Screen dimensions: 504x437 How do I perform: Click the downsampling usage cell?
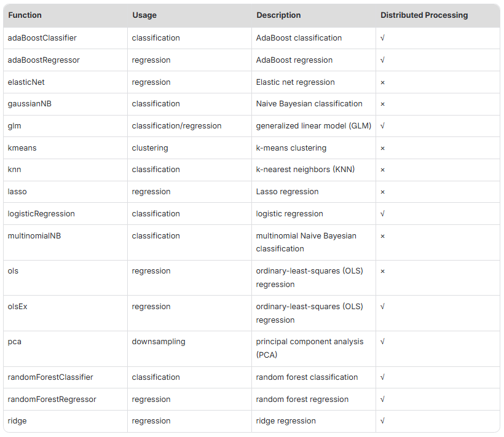click(190, 349)
